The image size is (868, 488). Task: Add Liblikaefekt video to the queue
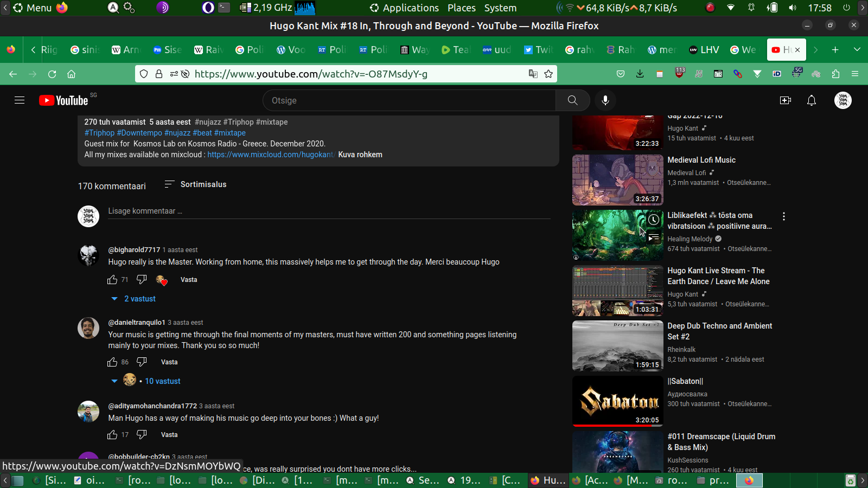(654, 237)
